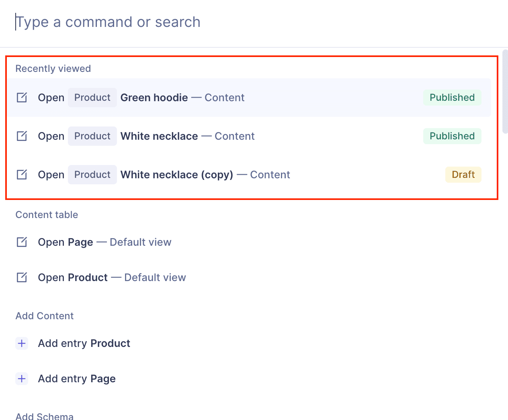The width and height of the screenshot is (508, 420).
Task: Open the Page default view
Action: pyautogui.click(x=104, y=242)
